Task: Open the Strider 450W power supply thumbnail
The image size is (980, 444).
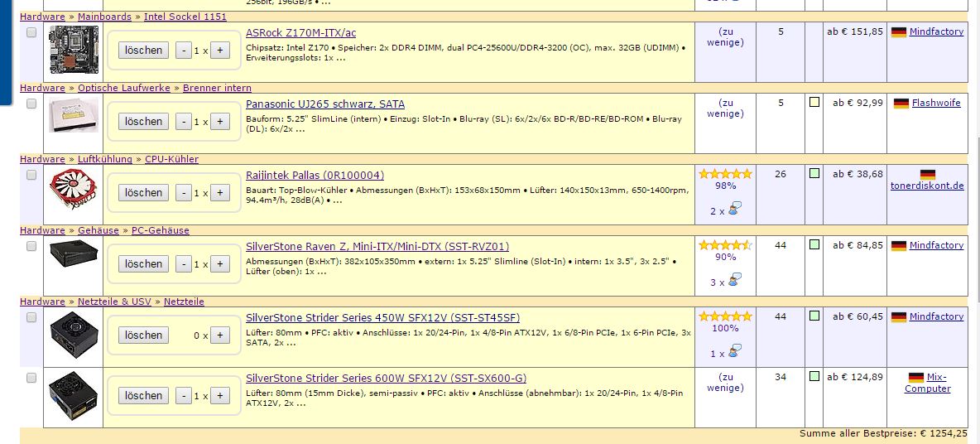Action: pyautogui.click(x=74, y=335)
